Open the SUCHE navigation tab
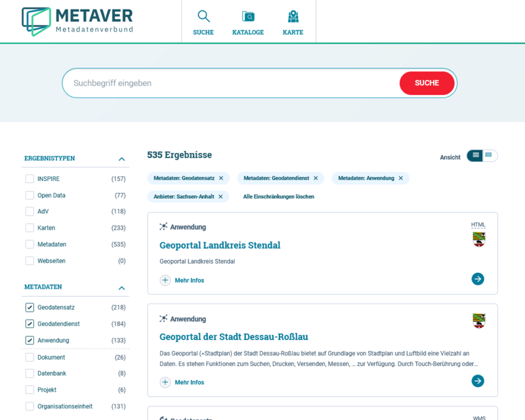 (x=203, y=32)
